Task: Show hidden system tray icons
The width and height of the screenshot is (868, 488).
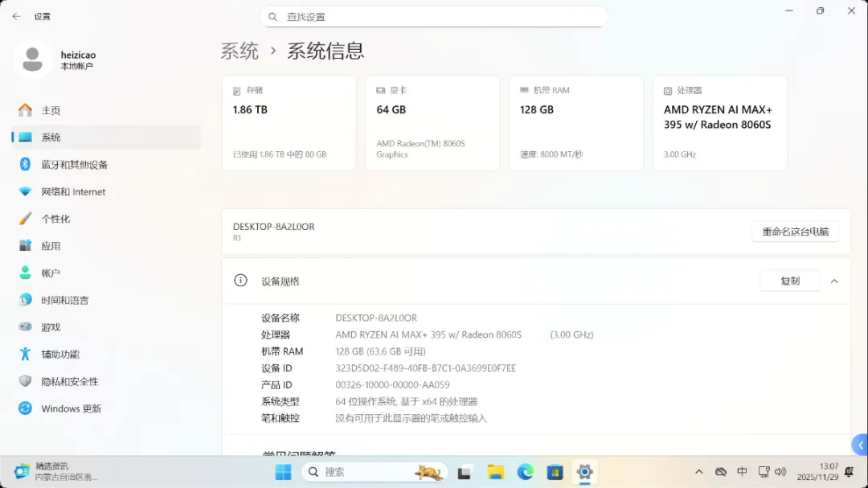Action: (698, 472)
